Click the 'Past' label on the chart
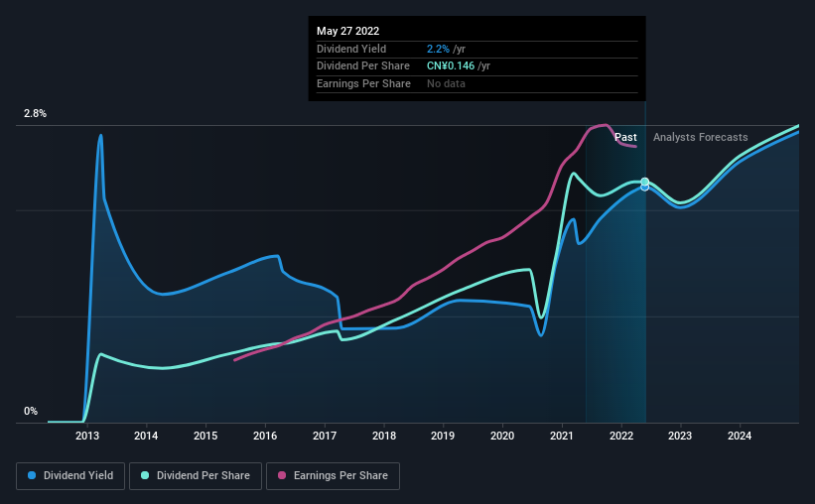 click(625, 137)
